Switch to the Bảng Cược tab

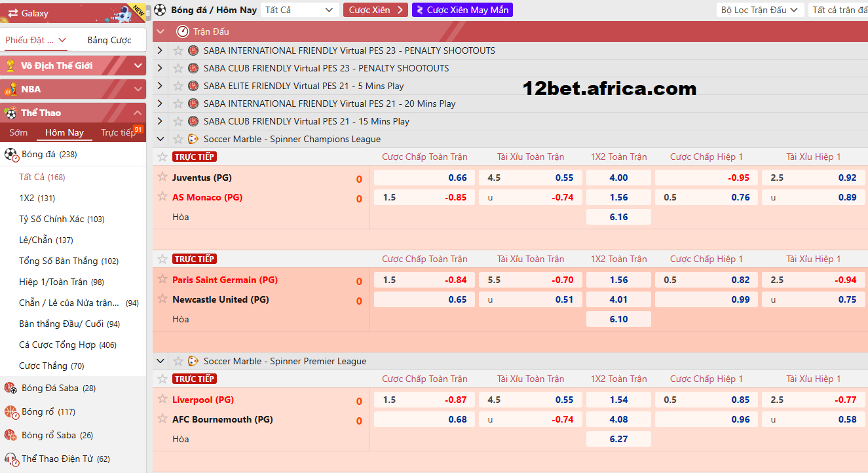pos(108,40)
